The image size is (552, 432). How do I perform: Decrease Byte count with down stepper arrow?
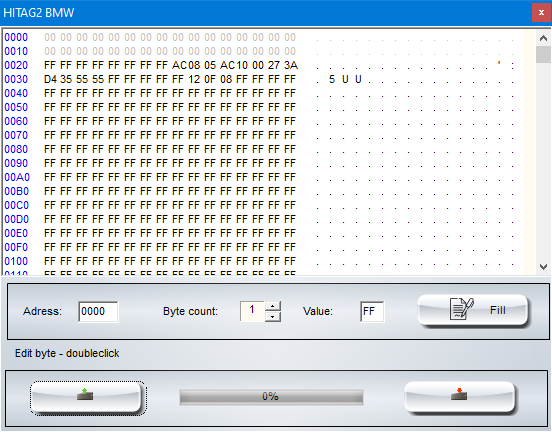tap(272, 317)
